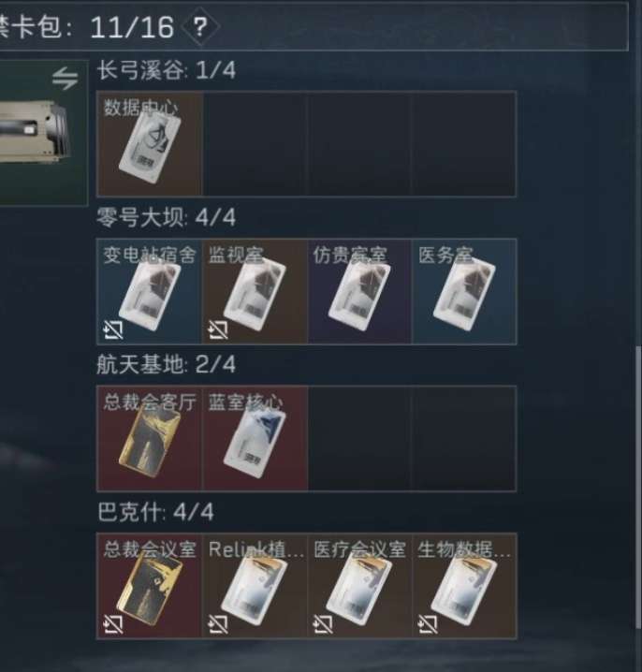The width and height of the screenshot is (642, 672).
Task: Select the gold 总裁会议室 keycard
Action: 150,586
